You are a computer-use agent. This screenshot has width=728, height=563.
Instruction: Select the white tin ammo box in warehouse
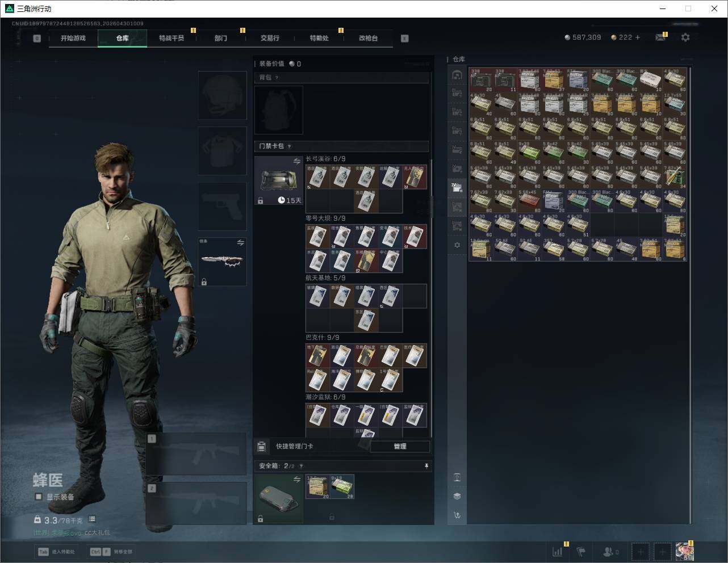click(651, 80)
